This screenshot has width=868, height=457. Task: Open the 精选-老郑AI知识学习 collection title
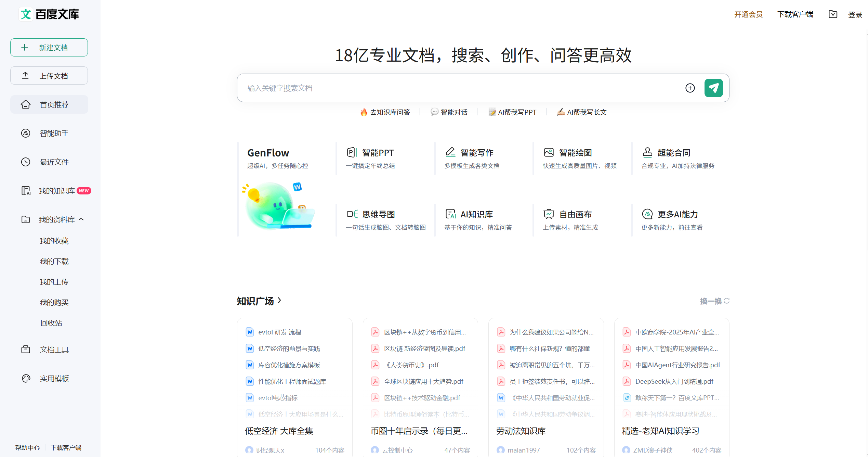coord(660,431)
